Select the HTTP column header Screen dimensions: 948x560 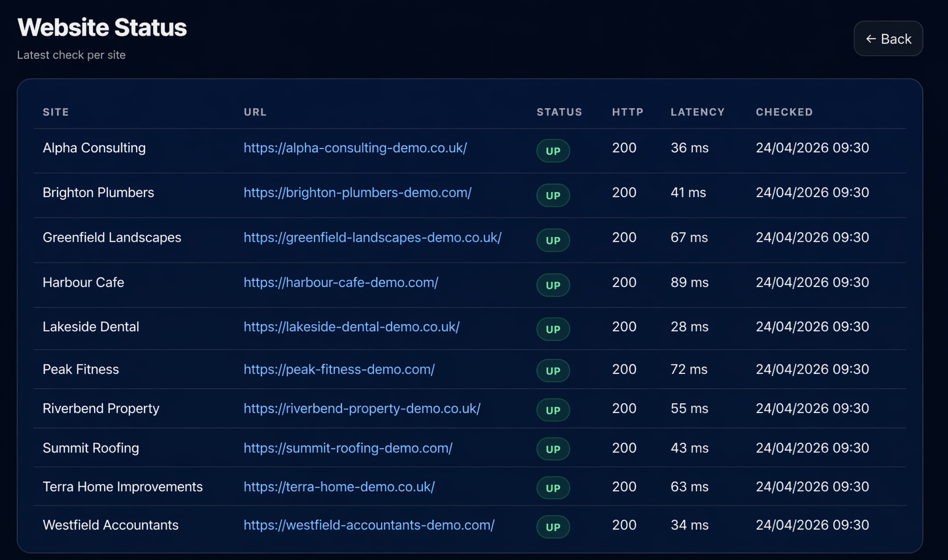[x=628, y=112]
